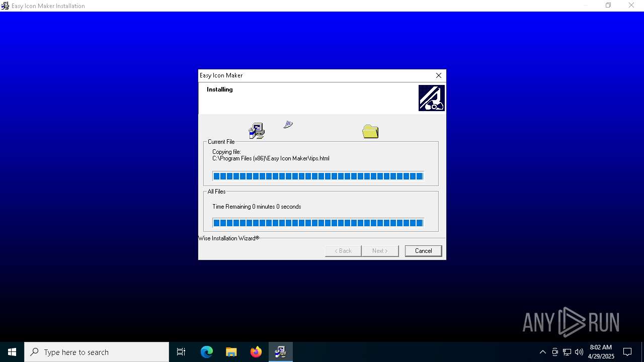Click the Cancel button in the installer
Viewport: 644px width, 362px height.
click(423, 251)
